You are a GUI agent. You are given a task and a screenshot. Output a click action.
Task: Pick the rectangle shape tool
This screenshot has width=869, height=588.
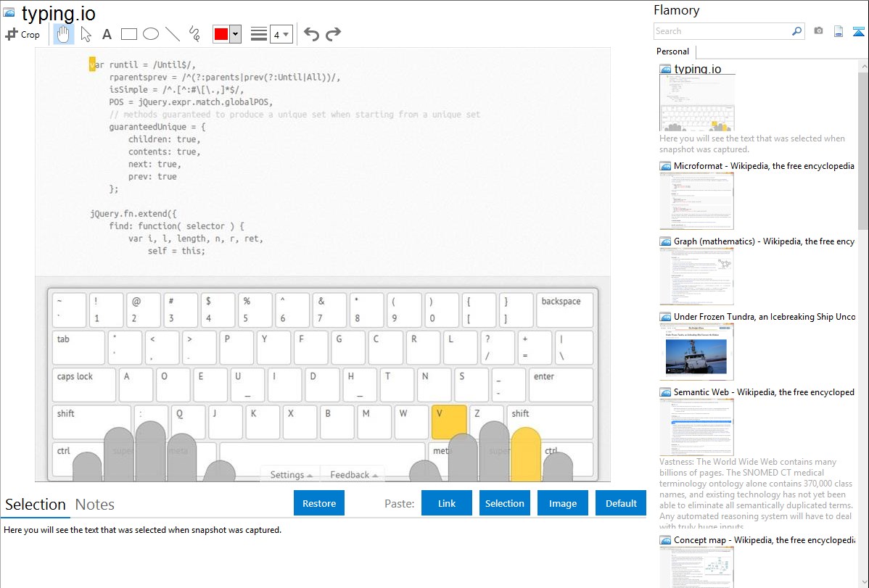tap(129, 34)
